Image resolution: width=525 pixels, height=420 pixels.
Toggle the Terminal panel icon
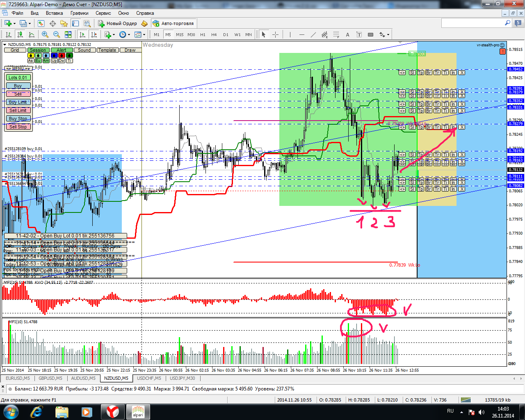[75, 23]
